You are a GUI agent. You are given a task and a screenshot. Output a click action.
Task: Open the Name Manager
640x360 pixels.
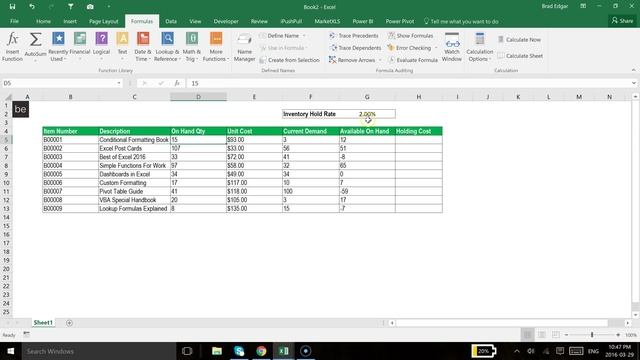[x=244, y=47]
